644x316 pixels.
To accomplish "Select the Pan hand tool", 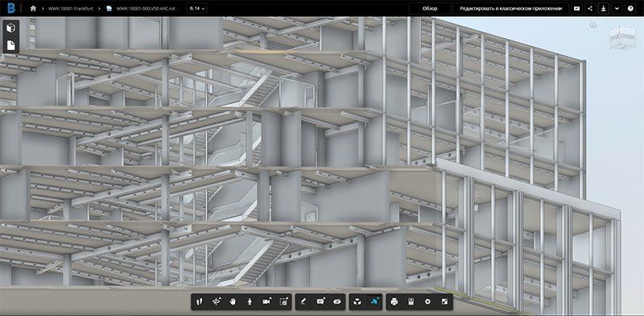I will tap(233, 301).
